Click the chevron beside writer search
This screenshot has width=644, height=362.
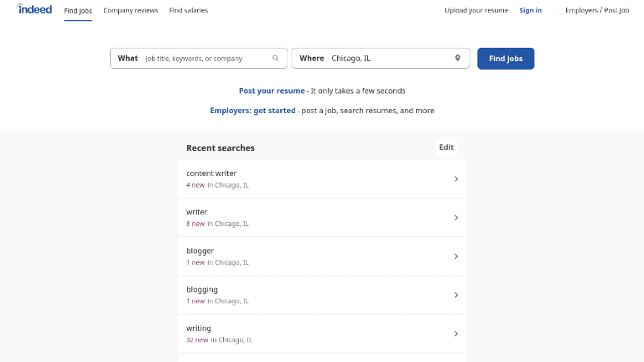(455, 218)
